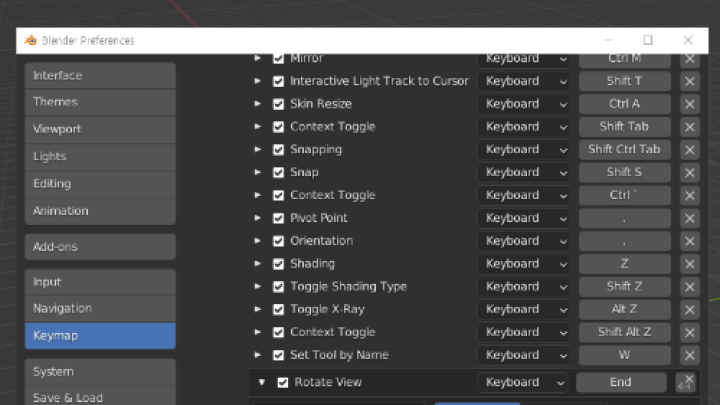Change the Shading row event type dropdown
The height and width of the screenshot is (405, 720).
pos(523,264)
